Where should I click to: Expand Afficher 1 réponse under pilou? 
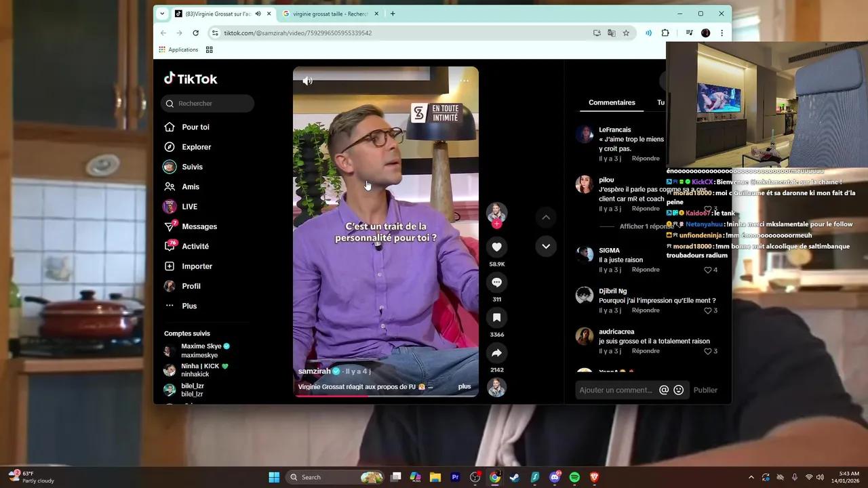[x=646, y=226]
